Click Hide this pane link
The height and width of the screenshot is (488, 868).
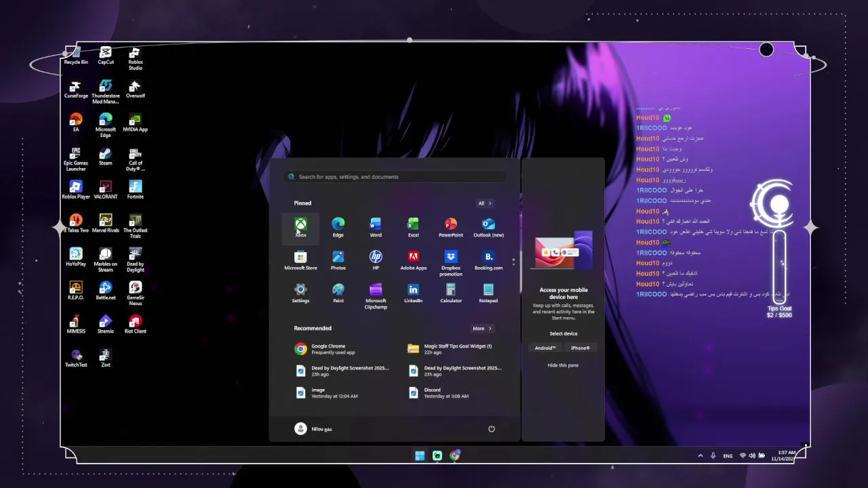563,365
